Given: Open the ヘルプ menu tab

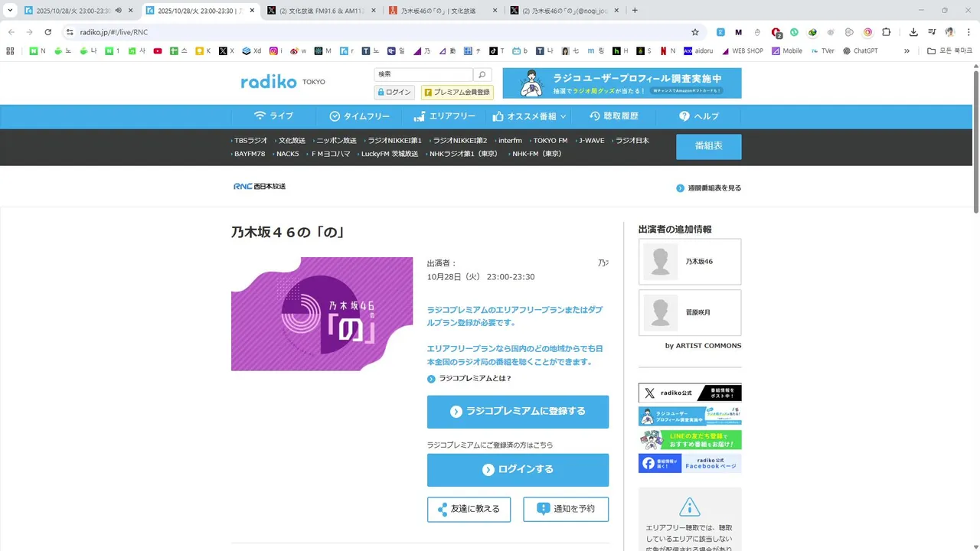Looking at the screenshot, I should pos(698,116).
